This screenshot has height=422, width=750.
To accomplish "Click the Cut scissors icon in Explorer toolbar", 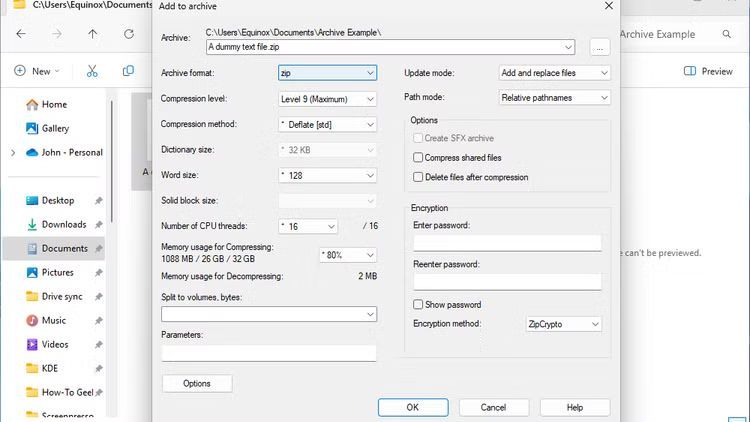I will click(92, 71).
